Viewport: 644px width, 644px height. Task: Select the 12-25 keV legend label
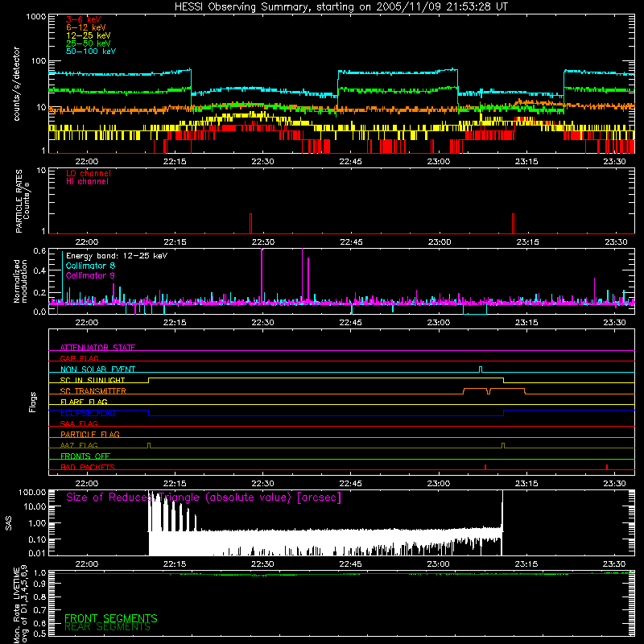[x=89, y=35]
